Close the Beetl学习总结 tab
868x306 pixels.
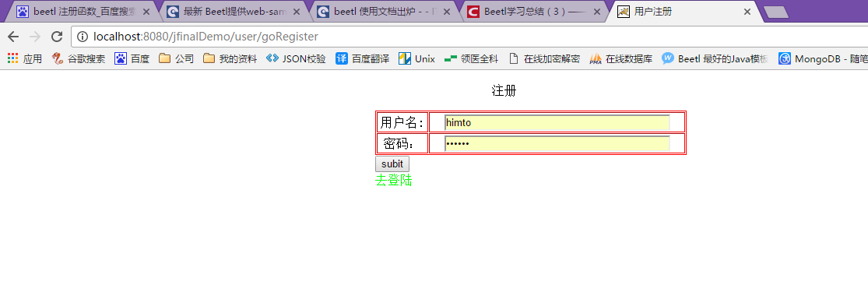(598, 12)
